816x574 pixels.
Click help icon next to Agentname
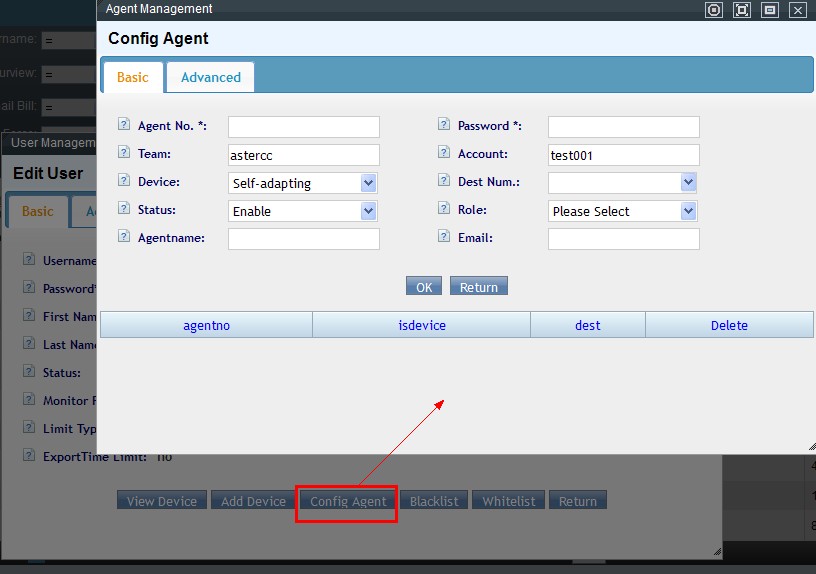click(124, 236)
